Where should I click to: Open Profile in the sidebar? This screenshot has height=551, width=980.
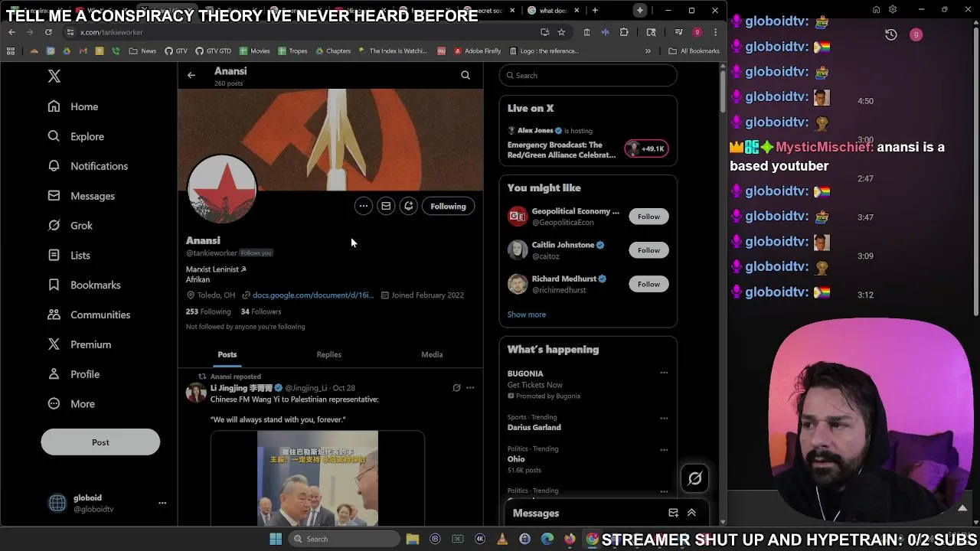(x=73, y=374)
